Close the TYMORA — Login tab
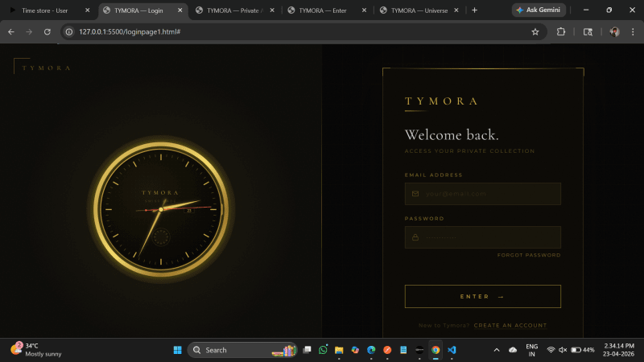Screen dimensions: 644x362 [180, 10]
